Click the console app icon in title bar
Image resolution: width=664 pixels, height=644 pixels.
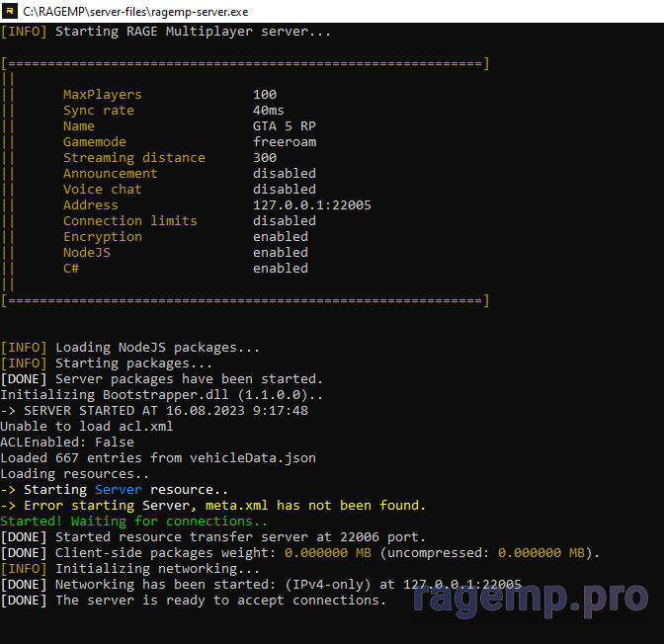pos(11,10)
